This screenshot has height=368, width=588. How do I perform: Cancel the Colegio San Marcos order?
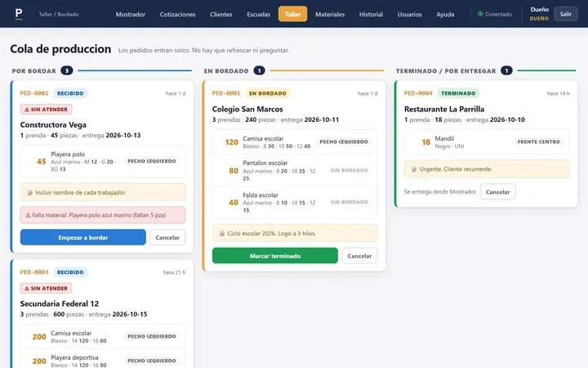tap(359, 256)
